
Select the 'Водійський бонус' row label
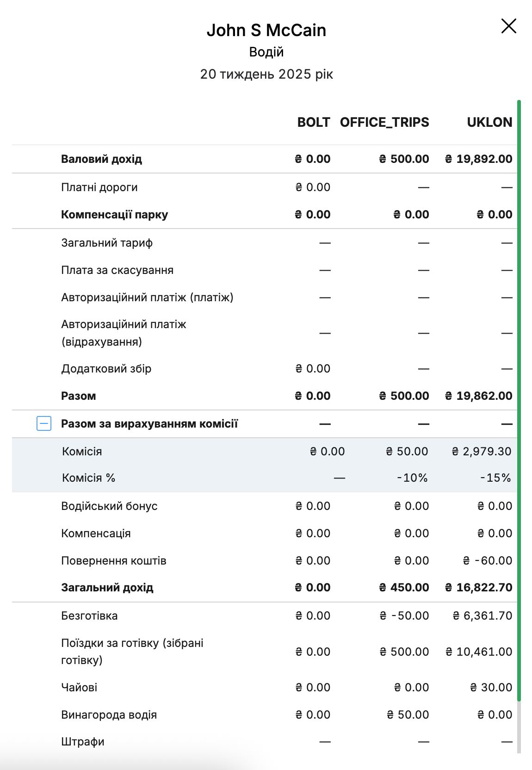(109, 506)
